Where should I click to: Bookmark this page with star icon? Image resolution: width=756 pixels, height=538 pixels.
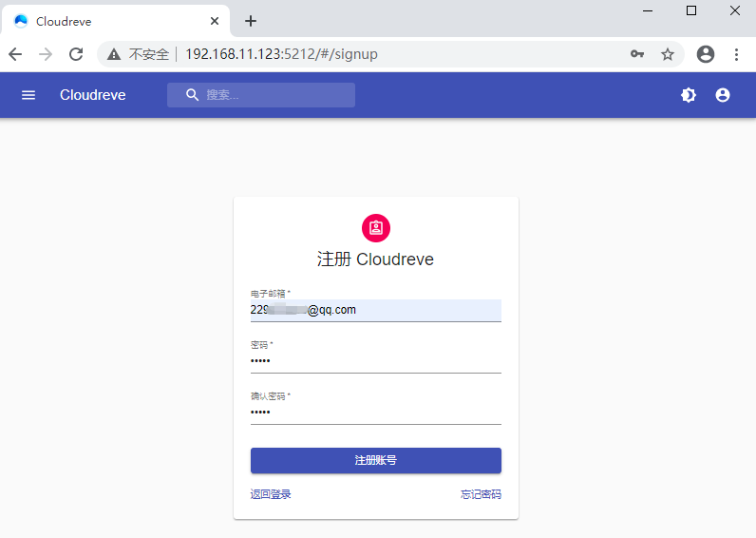tap(668, 54)
